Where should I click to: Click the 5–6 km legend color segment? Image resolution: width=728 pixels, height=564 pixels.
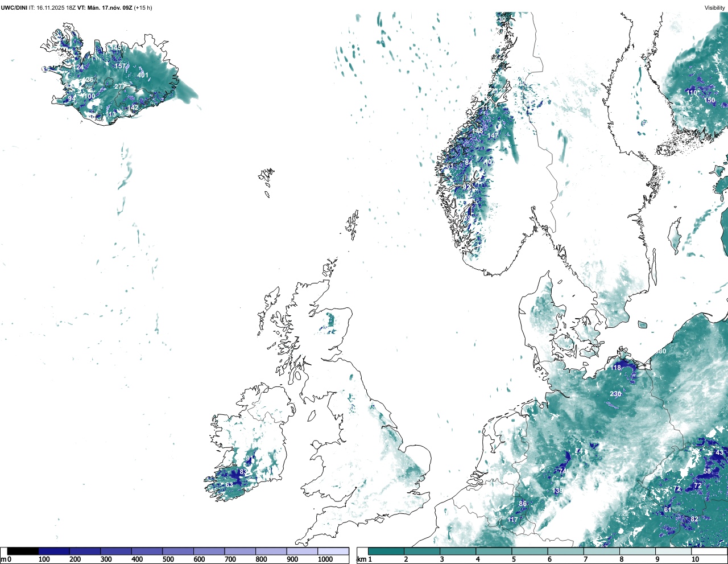[x=530, y=551]
